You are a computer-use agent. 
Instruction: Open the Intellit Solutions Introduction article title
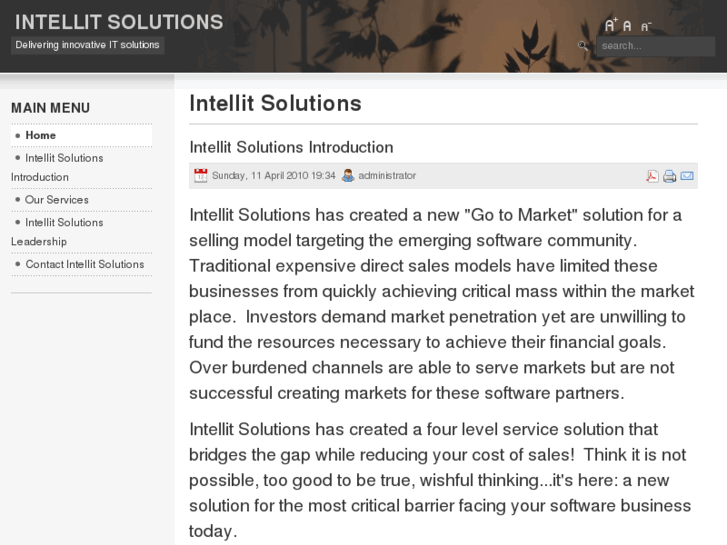pos(291,147)
